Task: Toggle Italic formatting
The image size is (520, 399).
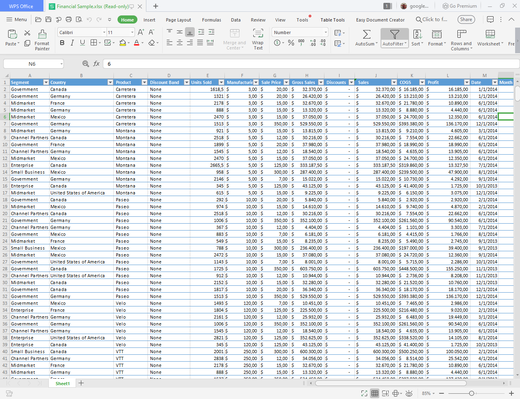Action: click(x=72, y=43)
